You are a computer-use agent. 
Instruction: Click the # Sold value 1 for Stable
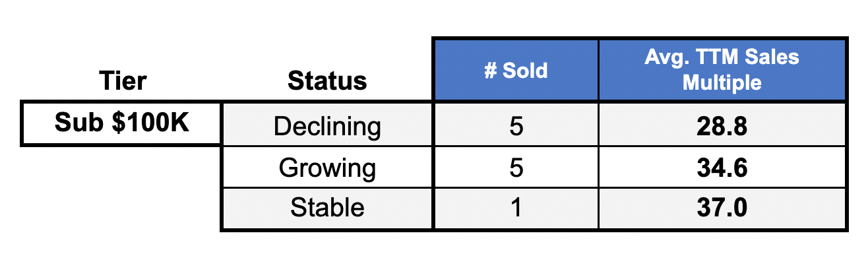click(516, 208)
